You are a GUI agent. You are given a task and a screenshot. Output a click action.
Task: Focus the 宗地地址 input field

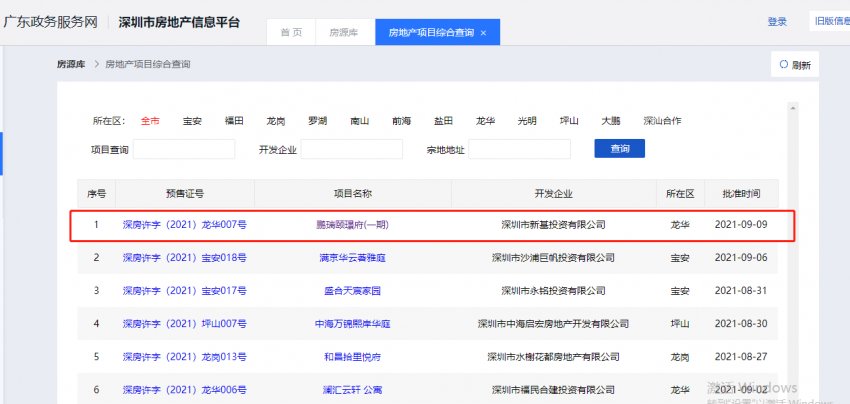pos(519,149)
